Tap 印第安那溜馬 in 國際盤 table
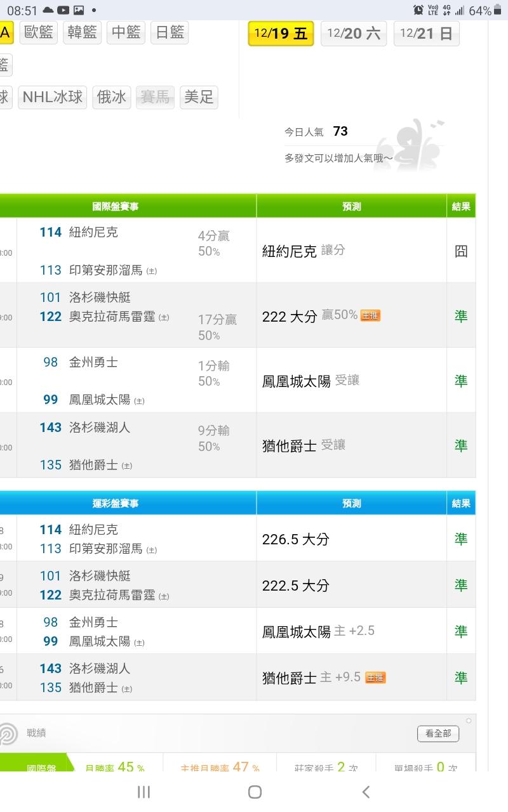Screen dimensions: 508x812 point(106,270)
